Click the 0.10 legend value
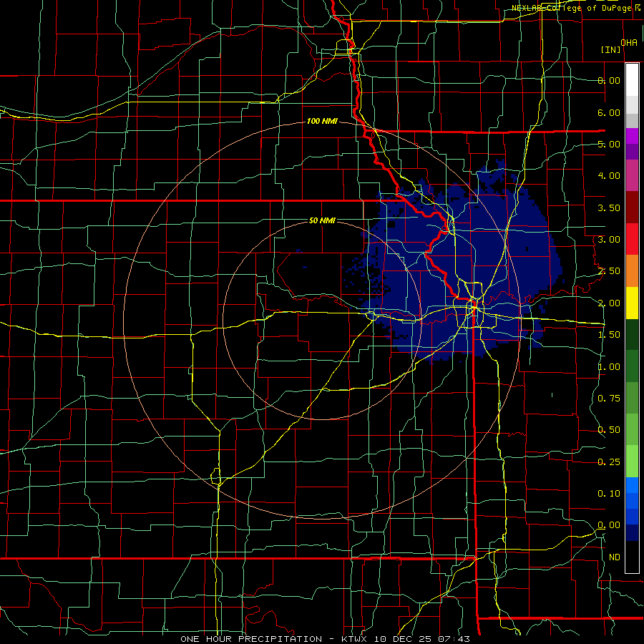644x644 pixels. (x=609, y=494)
